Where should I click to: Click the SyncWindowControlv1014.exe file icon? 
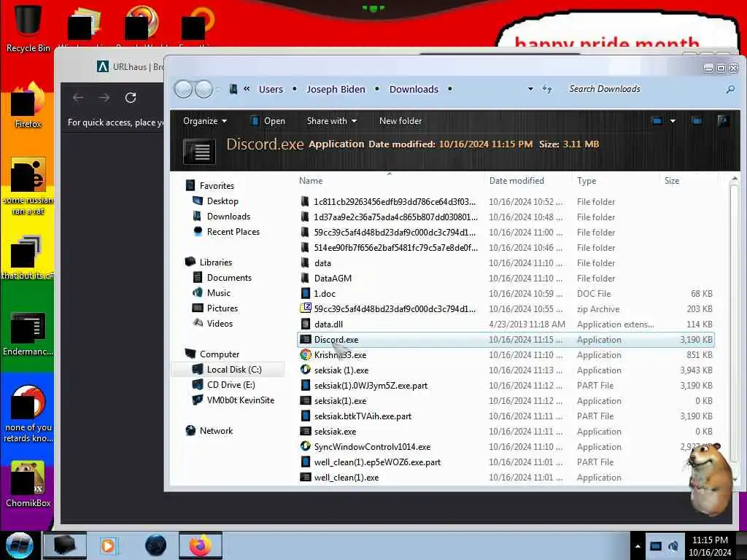click(306, 447)
